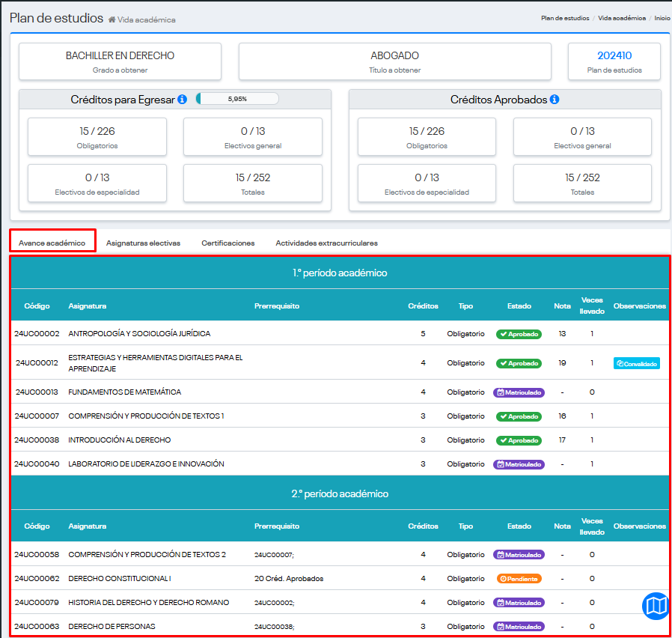
Task: Click the info icon beside Créditos para Egresar
Action: click(182, 100)
